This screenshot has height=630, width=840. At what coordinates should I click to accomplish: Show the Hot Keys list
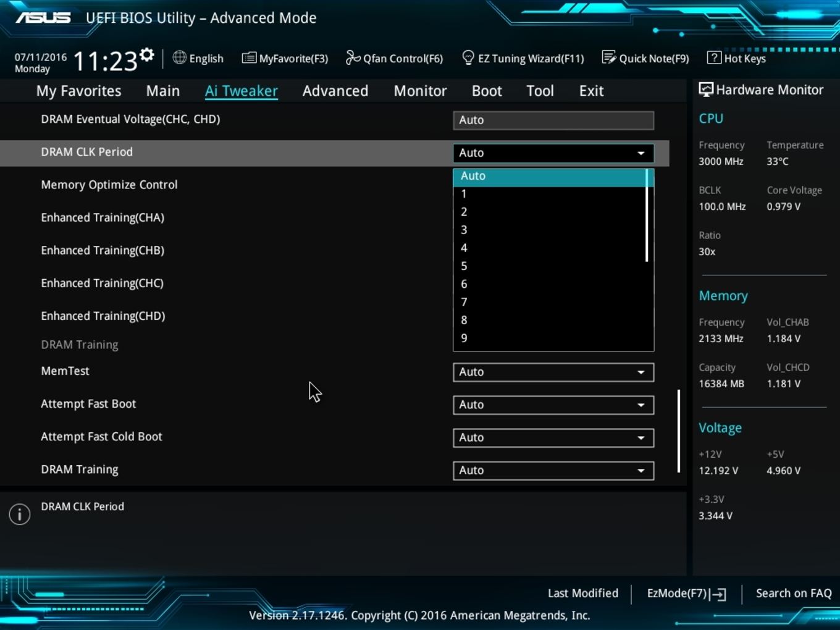coord(736,58)
